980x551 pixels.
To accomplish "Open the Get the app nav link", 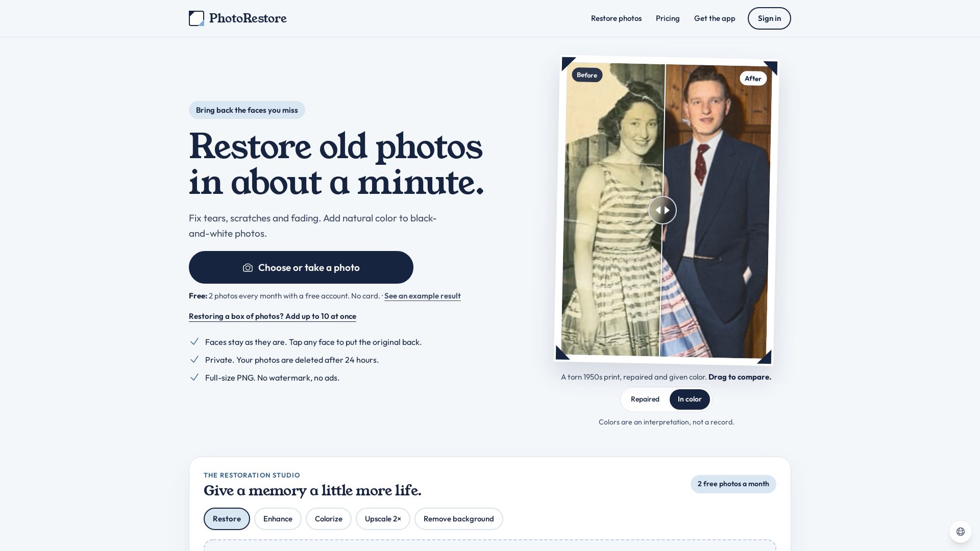I will point(715,18).
